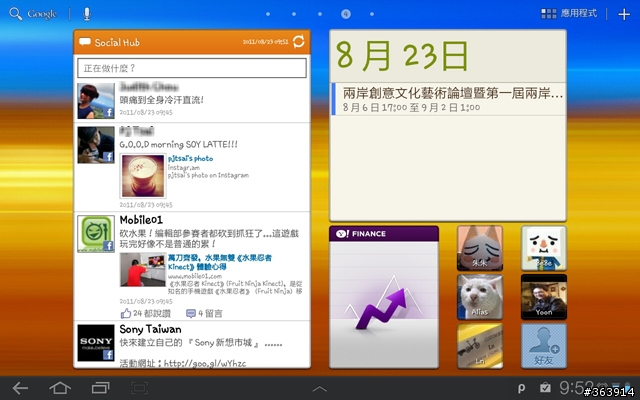The image size is (640, 400).
Task: Open the Fruit Ninja Kinect article link
Action: (x=220, y=262)
